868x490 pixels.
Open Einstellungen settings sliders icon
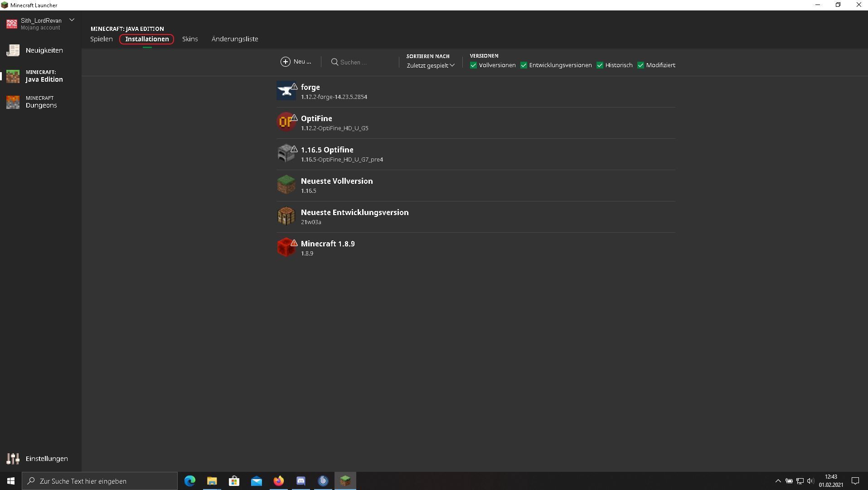point(13,459)
